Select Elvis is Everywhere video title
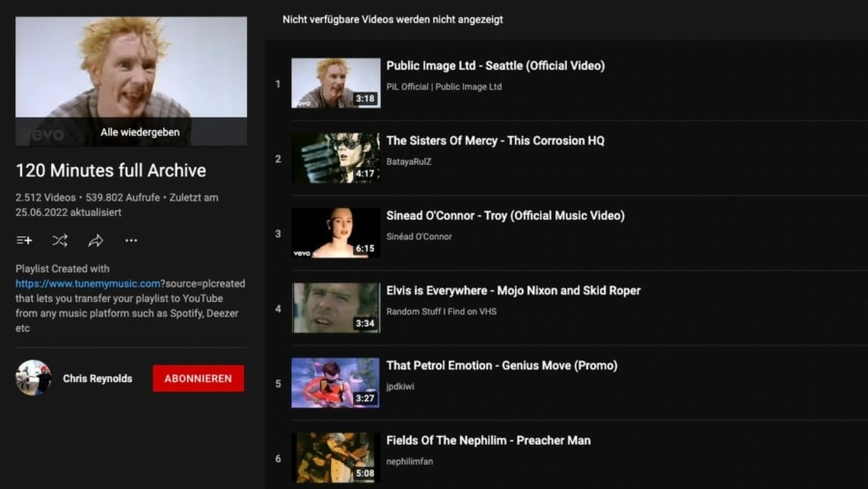The height and width of the screenshot is (489, 868). (x=513, y=290)
